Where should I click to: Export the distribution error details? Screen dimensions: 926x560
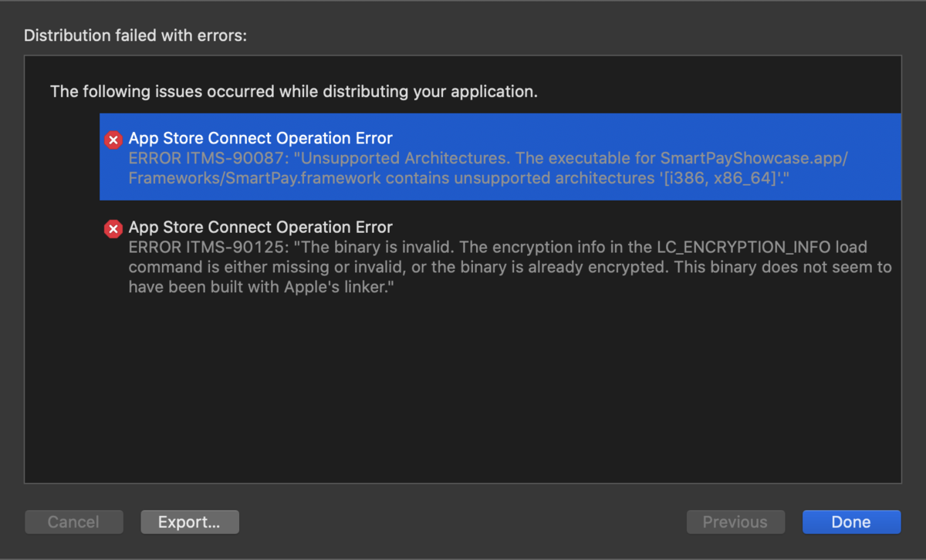pos(189,521)
